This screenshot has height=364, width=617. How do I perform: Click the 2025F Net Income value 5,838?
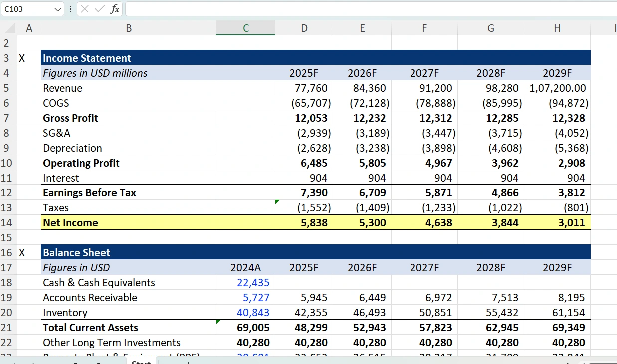314,223
